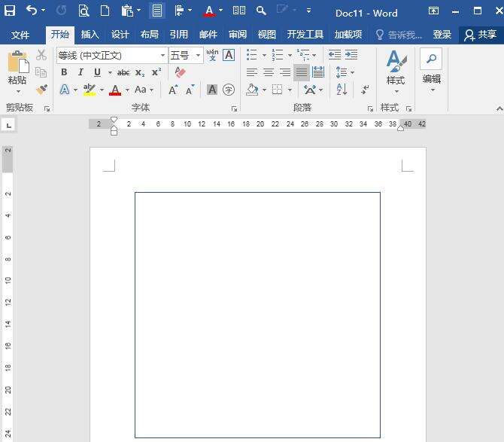The height and width of the screenshot is (442, 504).
Task: Click the Save icon in quick access toolbar
Action: click(x=10, y=11)
